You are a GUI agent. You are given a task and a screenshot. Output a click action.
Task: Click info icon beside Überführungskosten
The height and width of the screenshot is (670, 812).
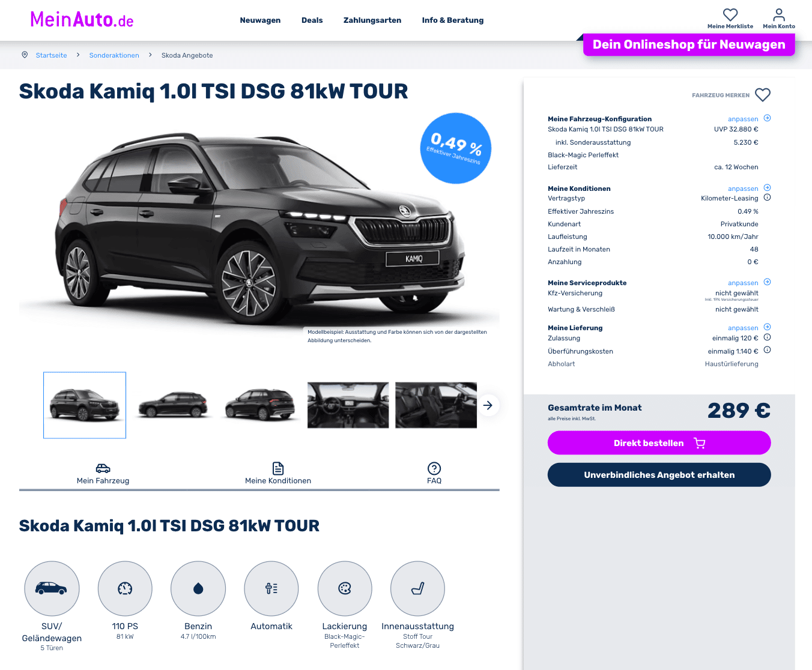[767, 350]
